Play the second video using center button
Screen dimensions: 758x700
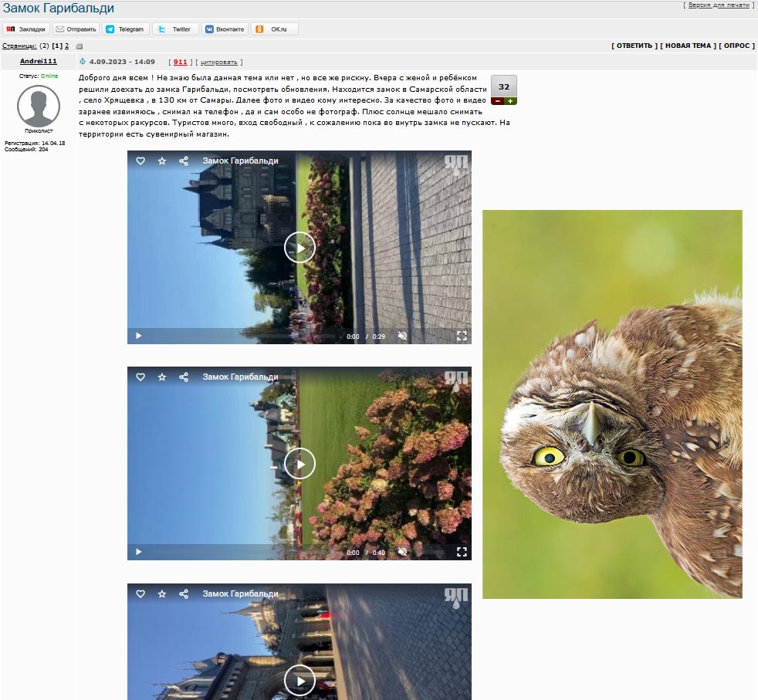(x=299, y=464)
